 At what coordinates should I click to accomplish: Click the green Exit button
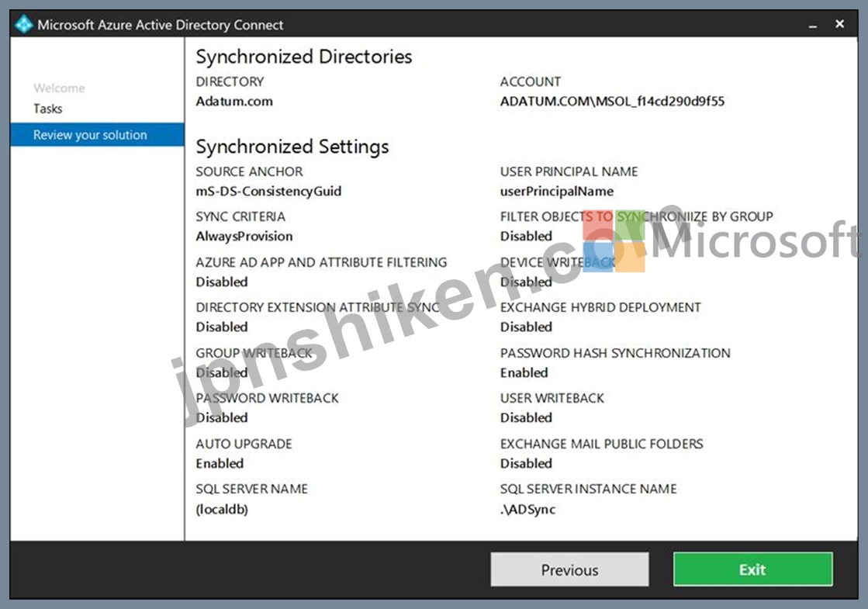tap(753, 569)
